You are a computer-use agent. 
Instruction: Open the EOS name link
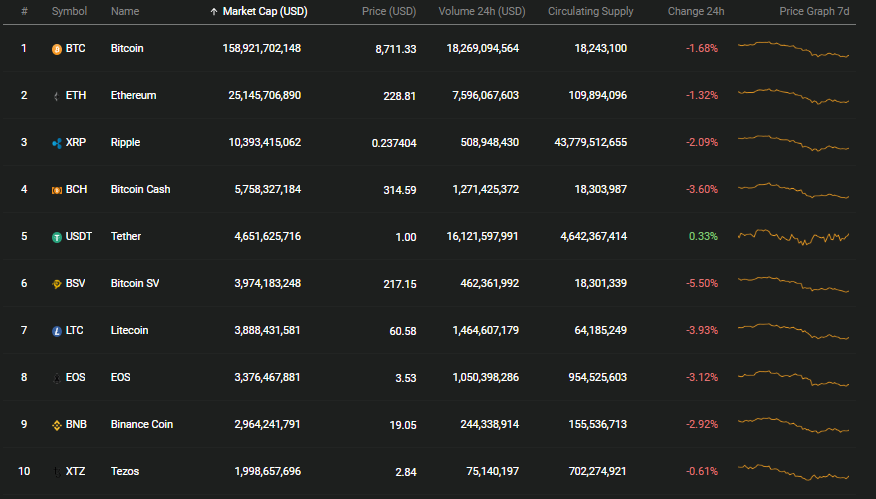[120, 377]
